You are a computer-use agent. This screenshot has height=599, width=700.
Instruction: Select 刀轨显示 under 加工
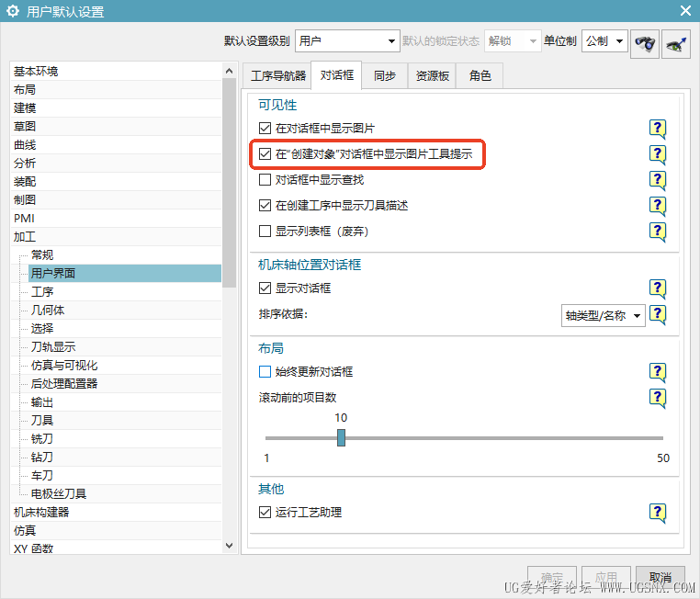pos(125,346)
